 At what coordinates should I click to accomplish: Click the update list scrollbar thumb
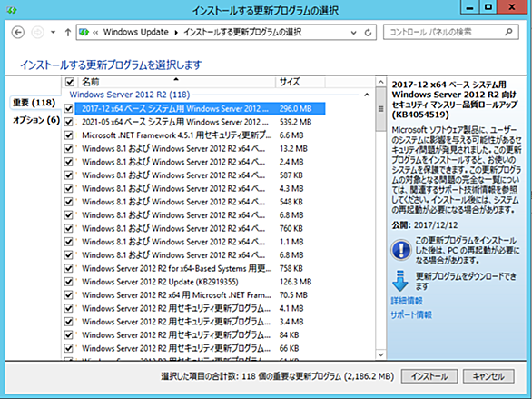380,109
